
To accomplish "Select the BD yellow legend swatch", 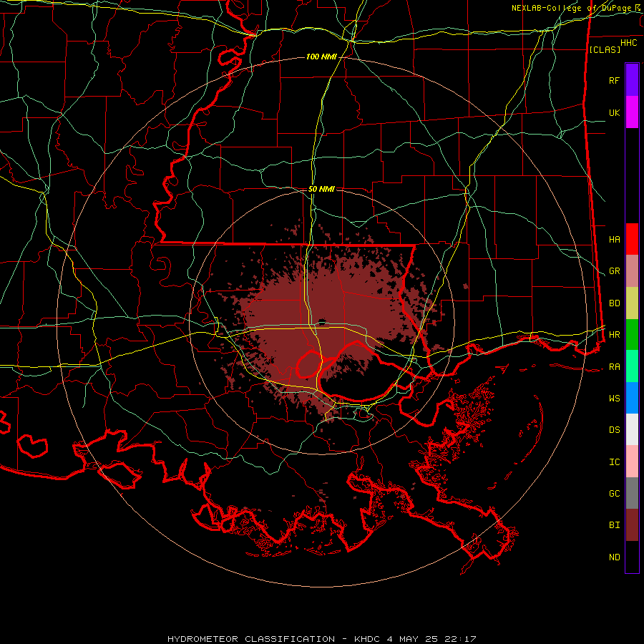I will tap(632, 303).
